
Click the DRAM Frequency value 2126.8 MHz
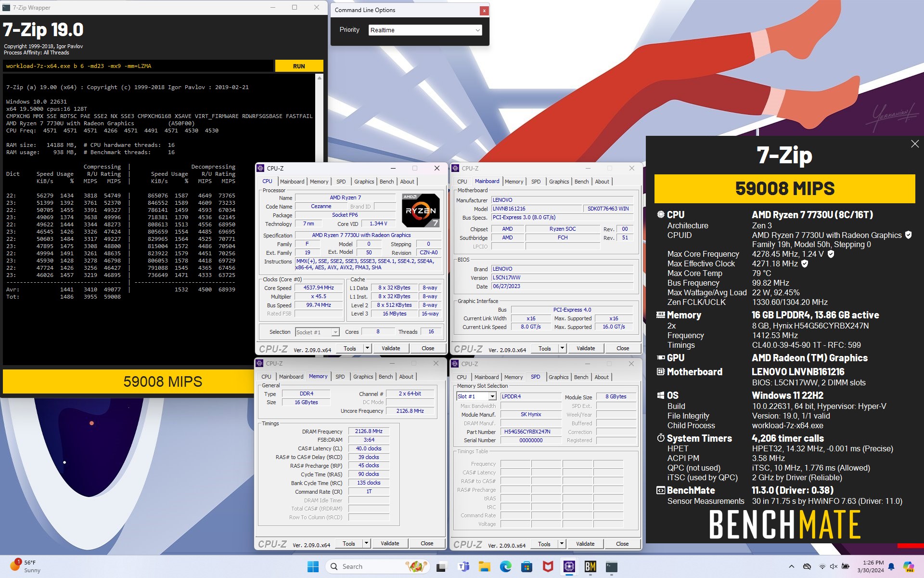tap(369, 431)
